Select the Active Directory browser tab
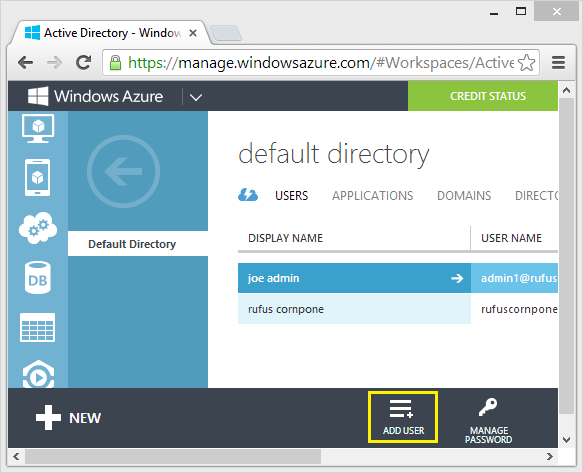 112,33
